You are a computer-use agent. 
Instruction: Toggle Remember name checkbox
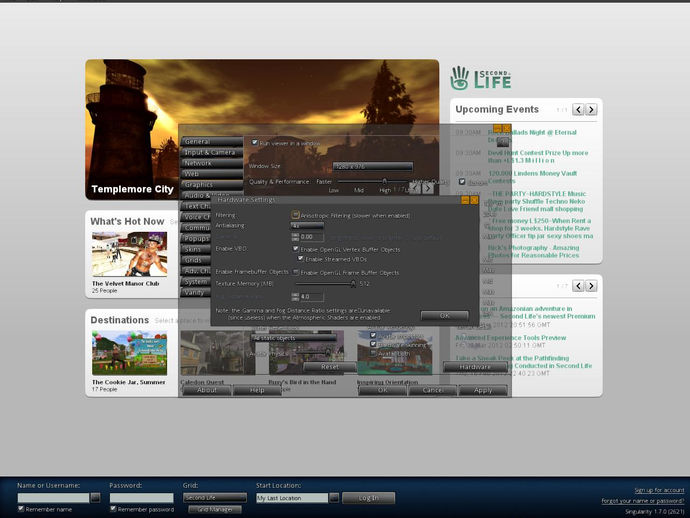[21, 509]
